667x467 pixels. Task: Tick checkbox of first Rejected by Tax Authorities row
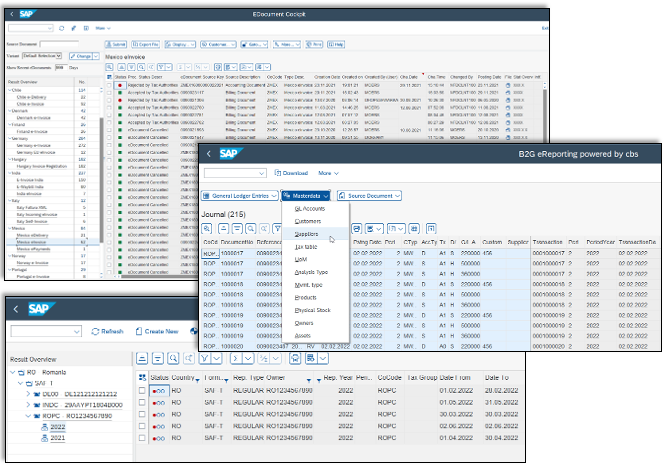tap(109, 85)
